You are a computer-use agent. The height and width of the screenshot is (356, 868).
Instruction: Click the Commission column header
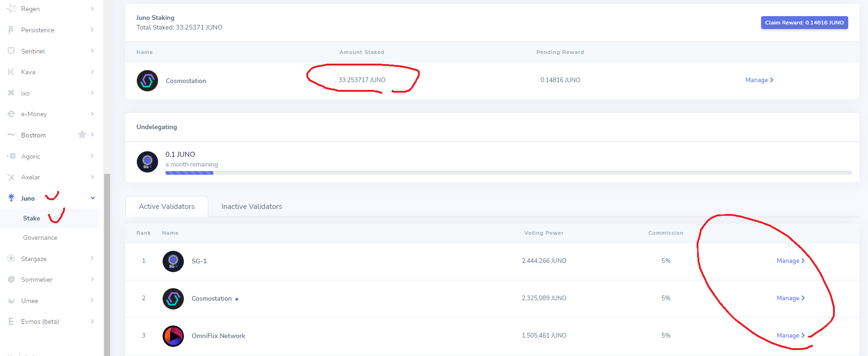(666, 233)
